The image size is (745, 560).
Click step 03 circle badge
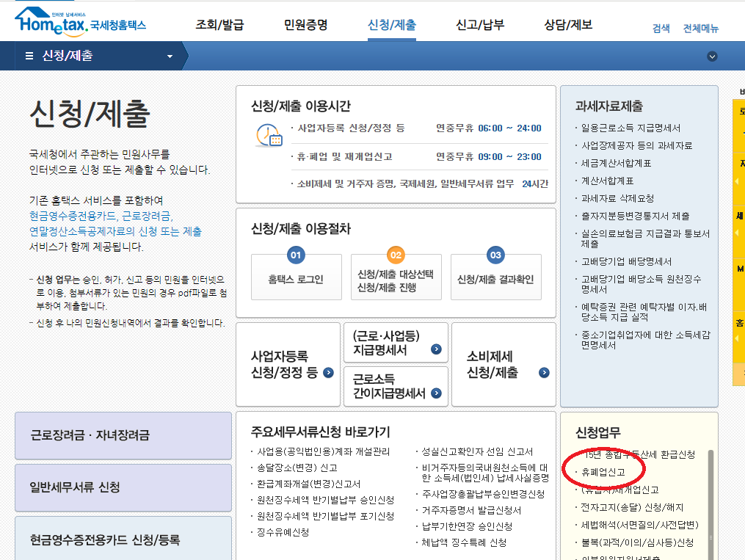coord(495,255)
